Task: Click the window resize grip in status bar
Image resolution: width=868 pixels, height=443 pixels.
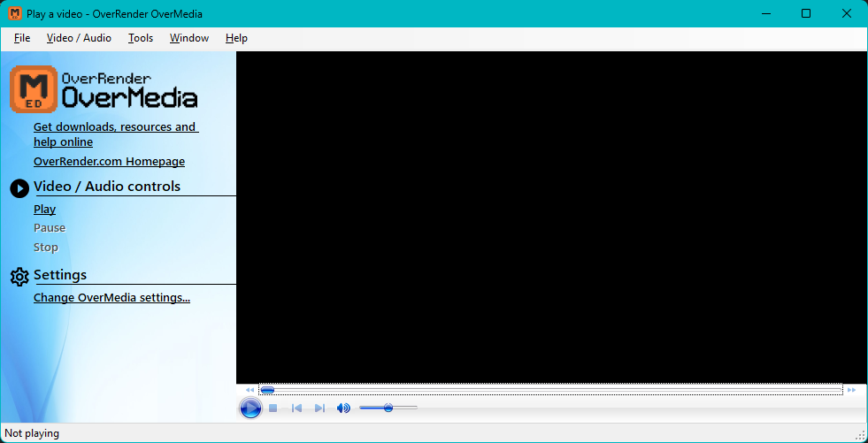Action: click(861, 436)
